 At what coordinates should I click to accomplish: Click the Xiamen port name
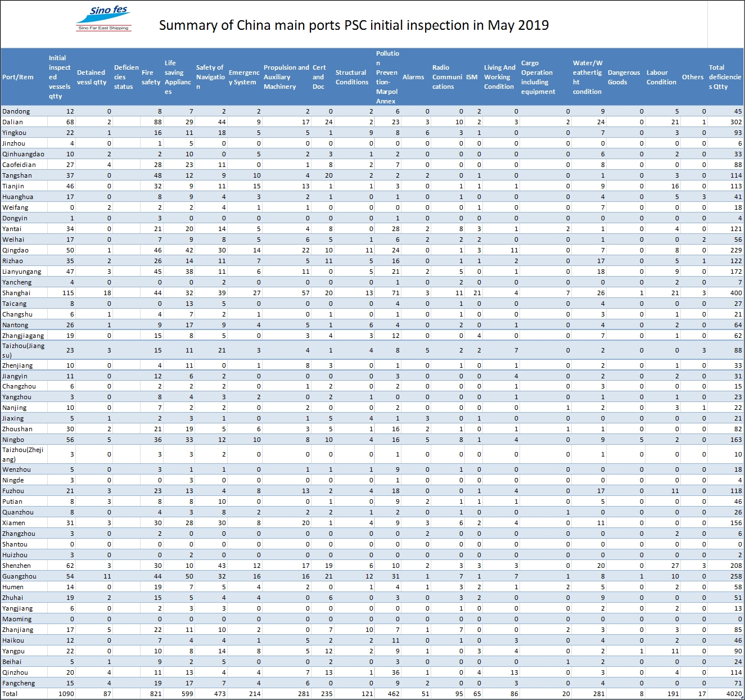click(13, 523)
